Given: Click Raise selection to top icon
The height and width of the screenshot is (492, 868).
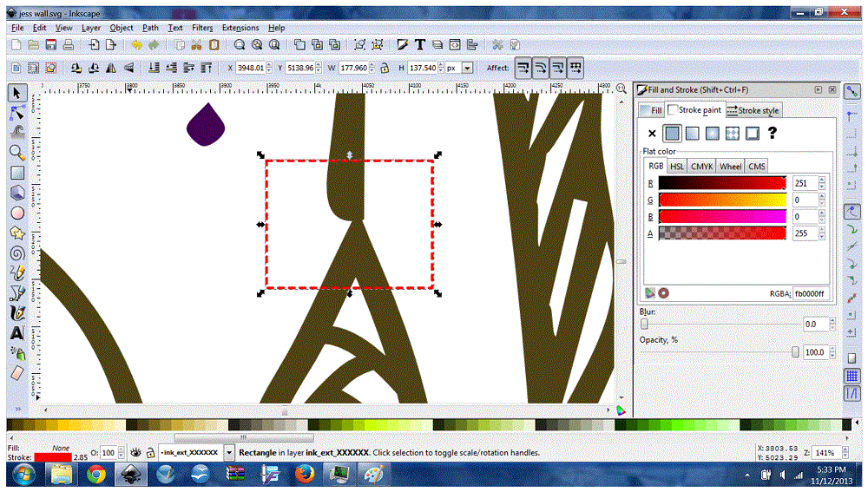Looking at the screenshot, I should (x=206, y=68).
